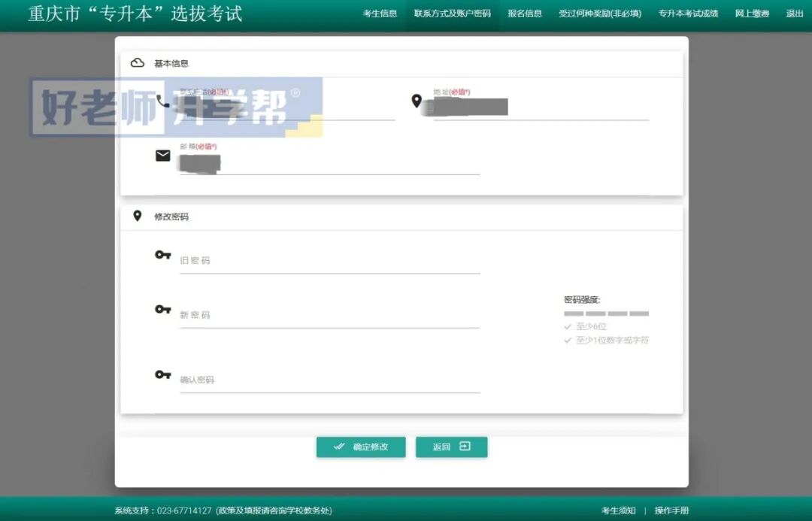This screenshot has height=521, width=812.
Task: Click the key icon beside 旧密码
Action: click(x=162, y=255)
